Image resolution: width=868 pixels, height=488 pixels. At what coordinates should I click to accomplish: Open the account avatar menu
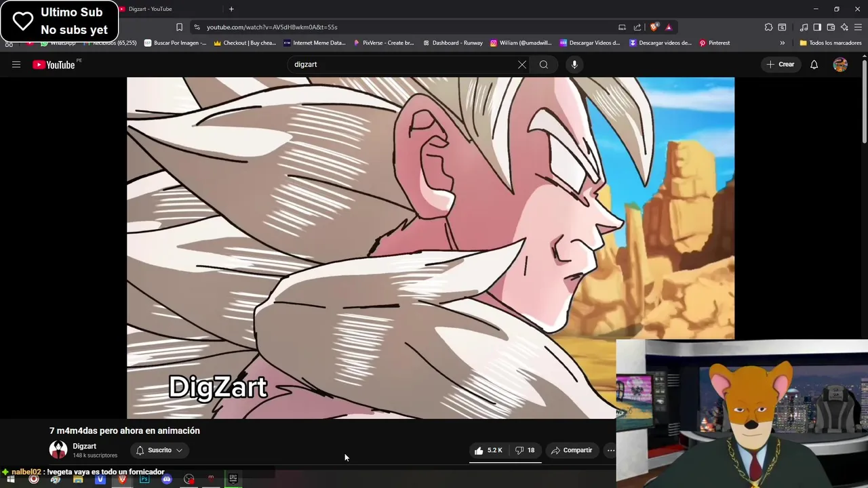(x=840, y=64)
